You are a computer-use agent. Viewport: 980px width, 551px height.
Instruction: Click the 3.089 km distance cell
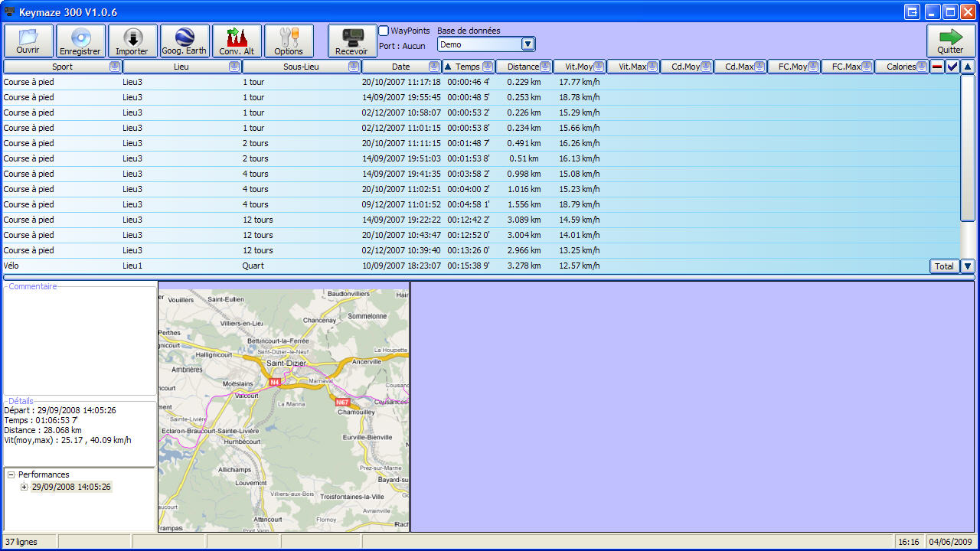523,220
